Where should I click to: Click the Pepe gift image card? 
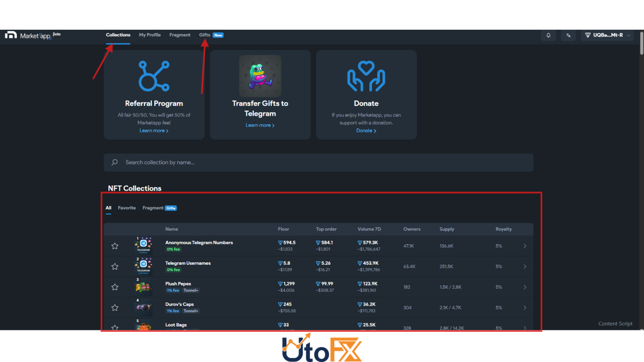pyautogui.click(x=260, y=76)
